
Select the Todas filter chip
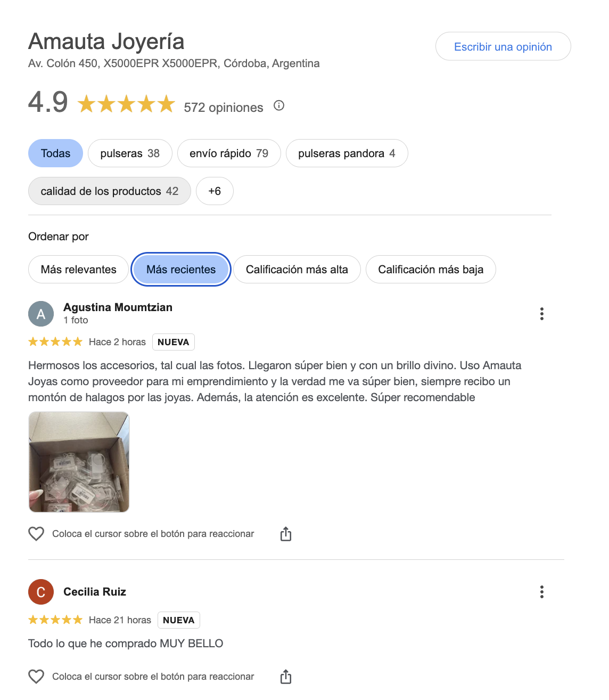(55, 153)
